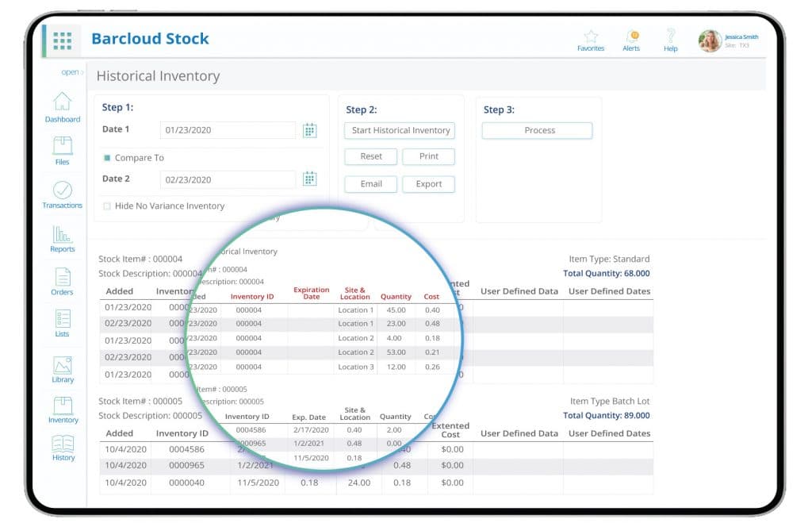Open the app grid menu icon

tap(62, 40)
